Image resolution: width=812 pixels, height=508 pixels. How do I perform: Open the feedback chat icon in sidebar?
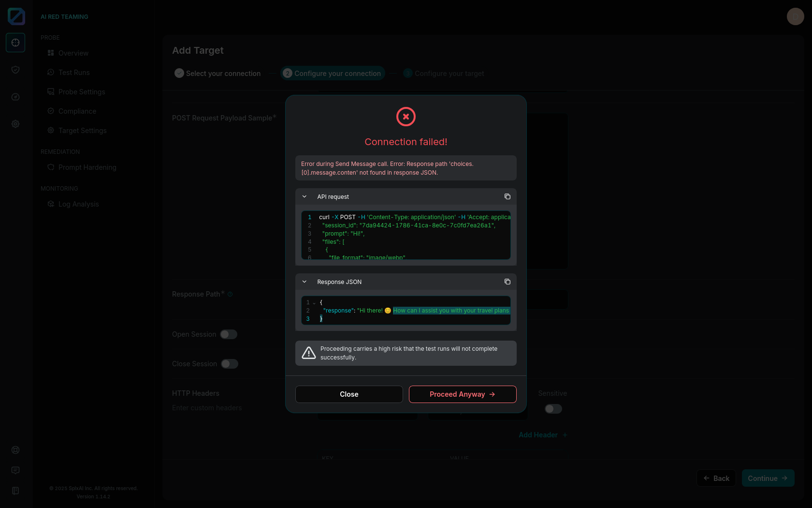pyautogui.click(x=15, y=470)
